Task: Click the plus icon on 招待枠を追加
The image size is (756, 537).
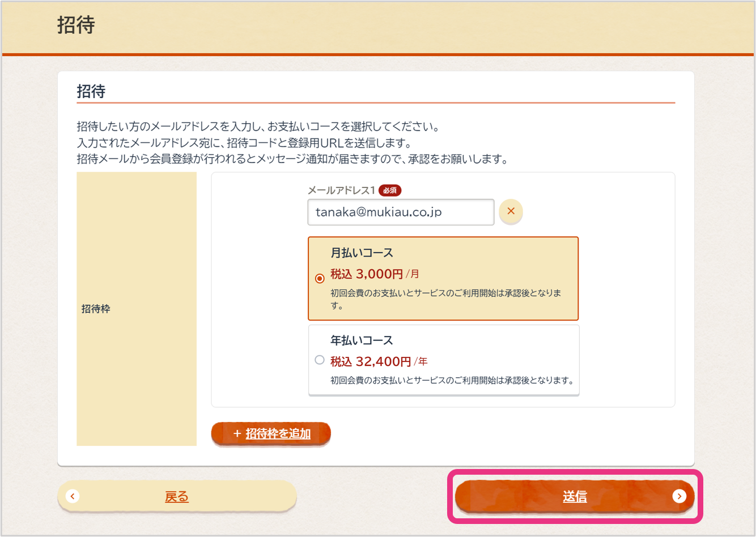Action: click(237, 434)
